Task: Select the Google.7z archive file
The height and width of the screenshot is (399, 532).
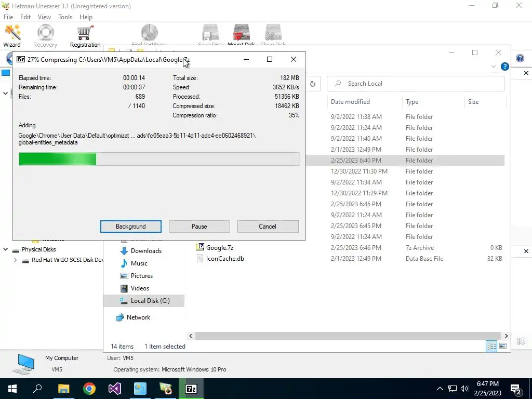Action: pos(220,248)
